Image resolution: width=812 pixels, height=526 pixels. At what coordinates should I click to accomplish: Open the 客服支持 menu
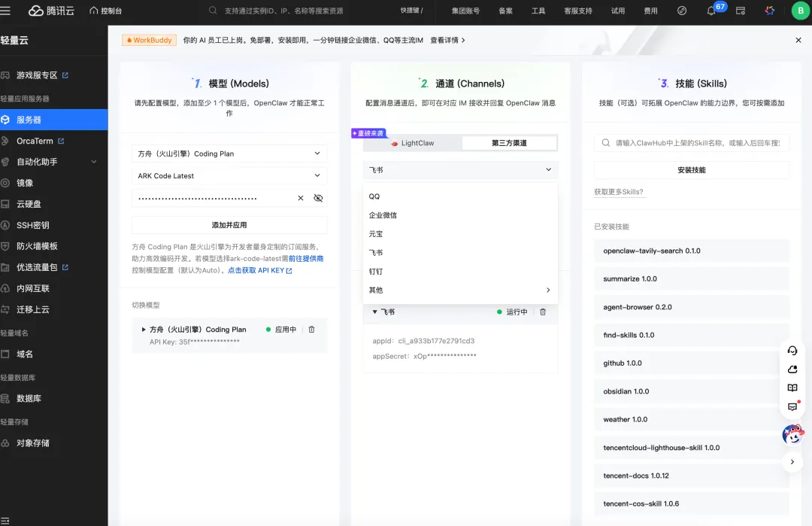click(578, 11)
